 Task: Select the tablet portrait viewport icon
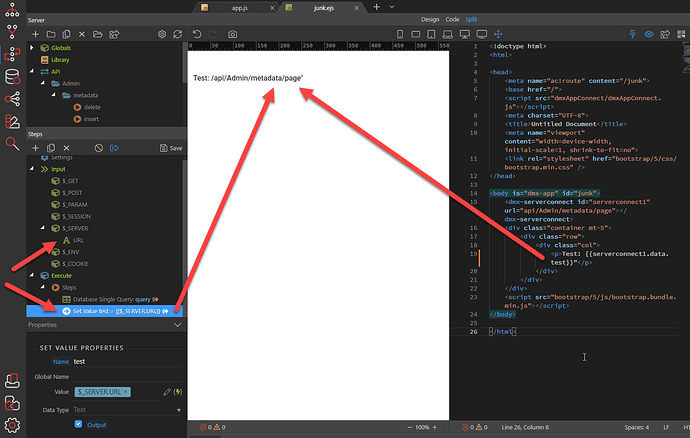pos(431,34)
